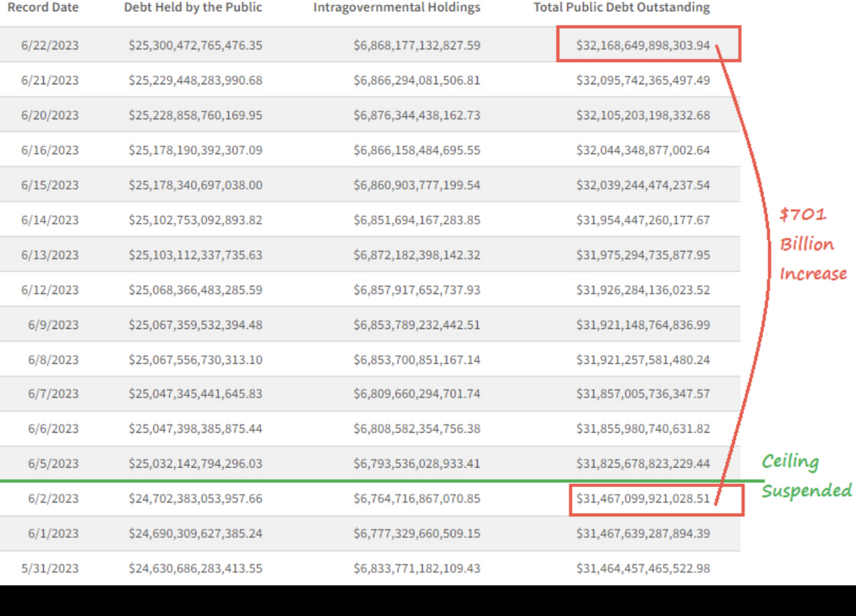Screen dimensions: 856x616
Task: Click the boxed total debt value $32,168,649,898,303.94
Action: click(x=643, y=46)
